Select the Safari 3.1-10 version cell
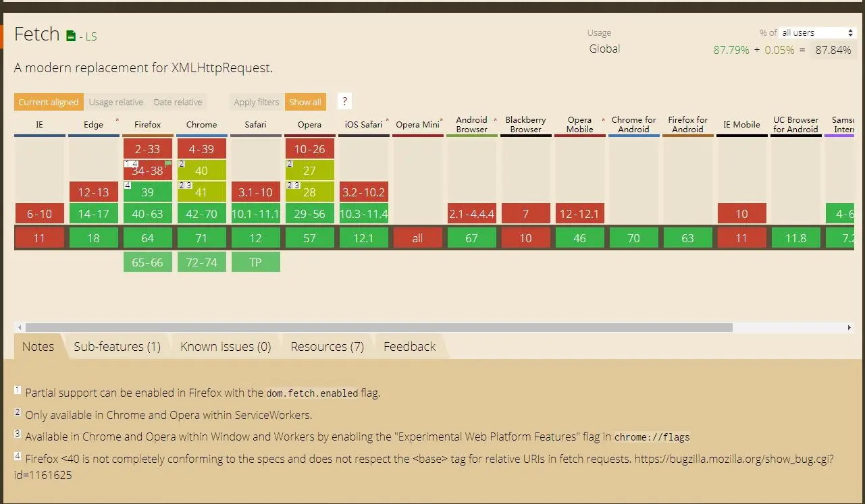The width and height of the screenshot is (865, 504). (x=255, y=192)
